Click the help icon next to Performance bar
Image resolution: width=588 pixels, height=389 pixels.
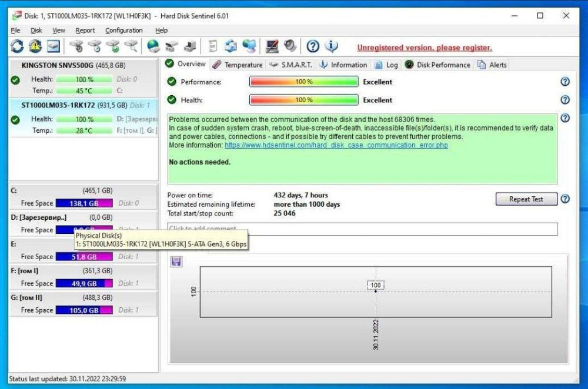(x=565, y=82)
